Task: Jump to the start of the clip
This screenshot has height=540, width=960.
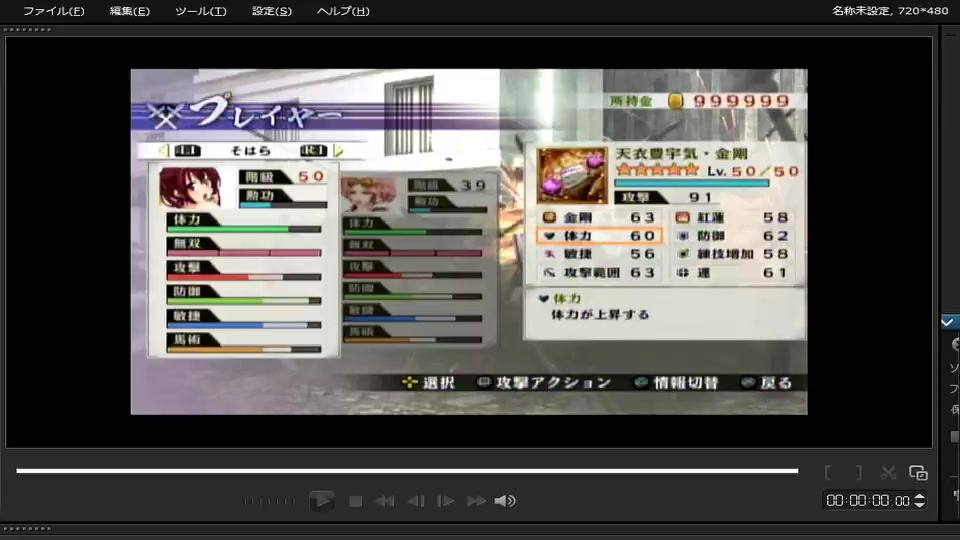Action: 384,501
